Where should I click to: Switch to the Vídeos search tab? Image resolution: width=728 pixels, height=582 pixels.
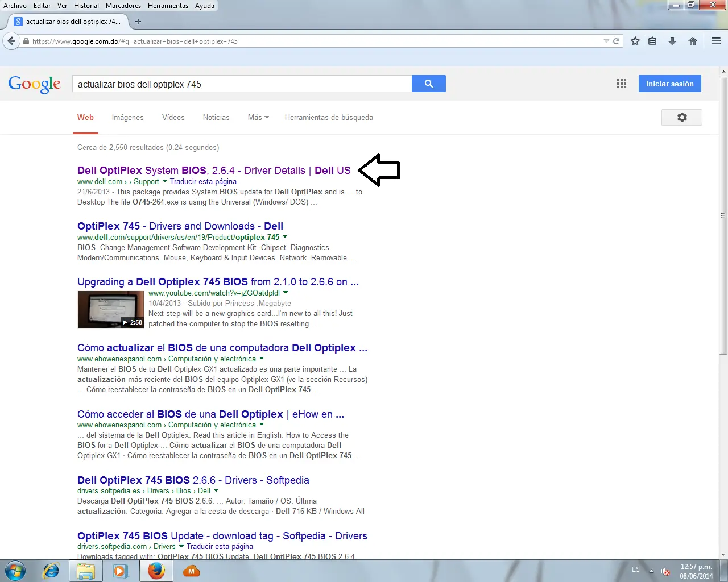click(x=173, y=117)
